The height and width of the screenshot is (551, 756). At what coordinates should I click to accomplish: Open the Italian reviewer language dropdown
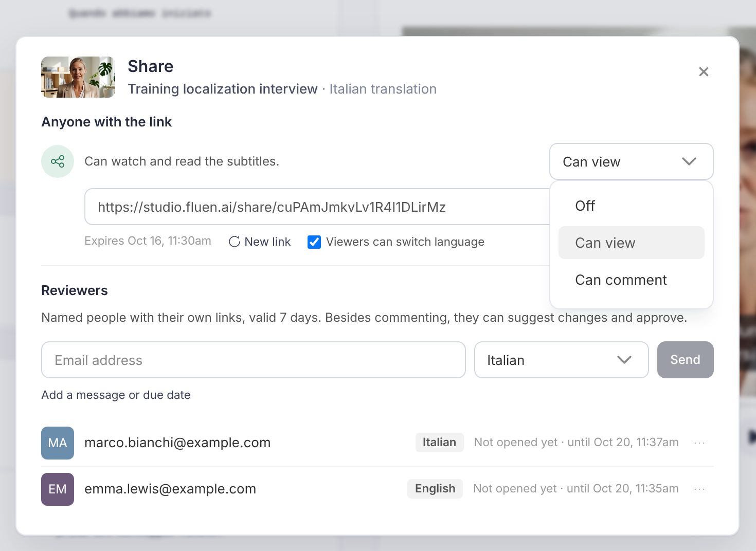561,360
